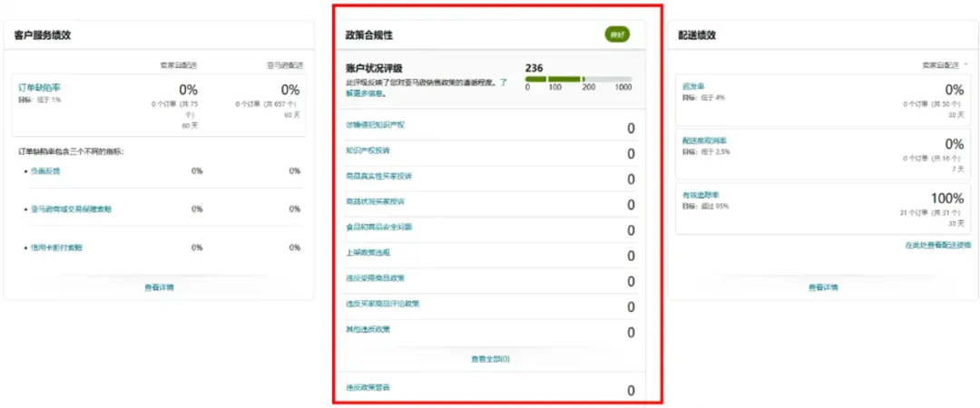Open the 其他违反政策 link
980x408 pixels.
367,329
